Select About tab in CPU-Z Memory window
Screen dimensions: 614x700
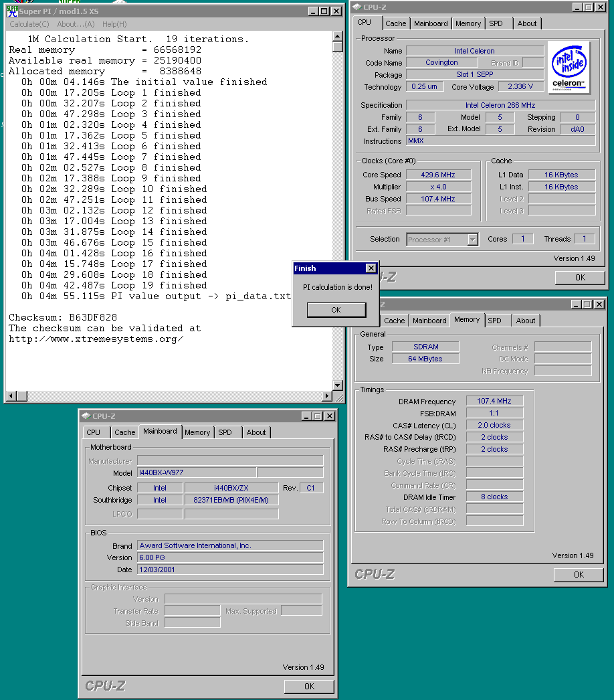pyautogui.click(x=526, y=321)
